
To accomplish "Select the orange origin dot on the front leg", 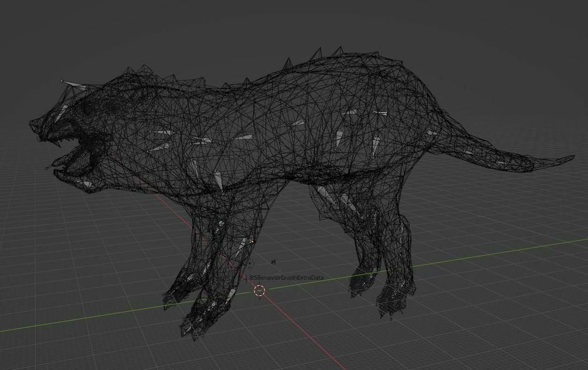I will (x=252, y=241).
